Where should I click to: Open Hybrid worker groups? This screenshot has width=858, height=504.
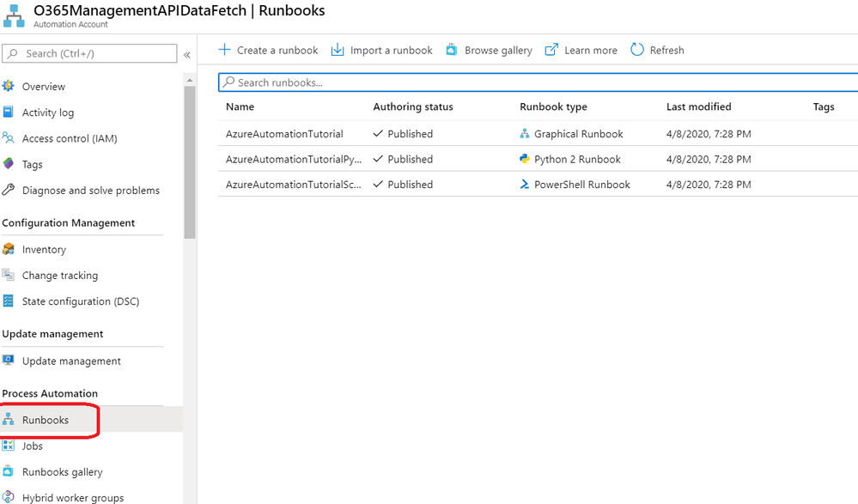point(73,497)
